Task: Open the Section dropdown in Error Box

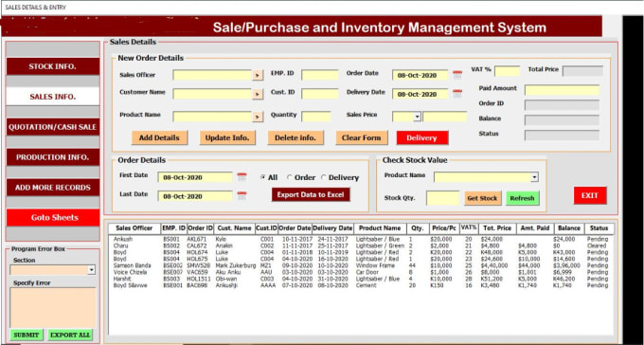Action: coord(91,270)
